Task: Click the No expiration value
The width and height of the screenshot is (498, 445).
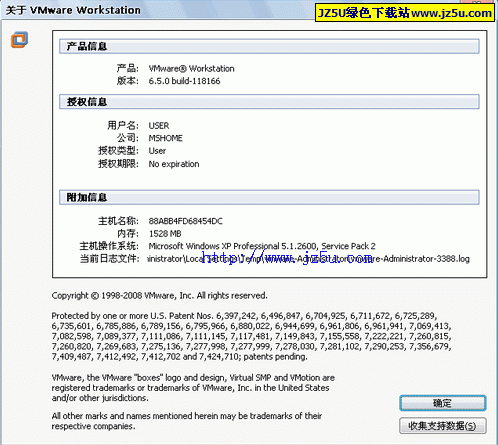Action: tap(174, 164)
